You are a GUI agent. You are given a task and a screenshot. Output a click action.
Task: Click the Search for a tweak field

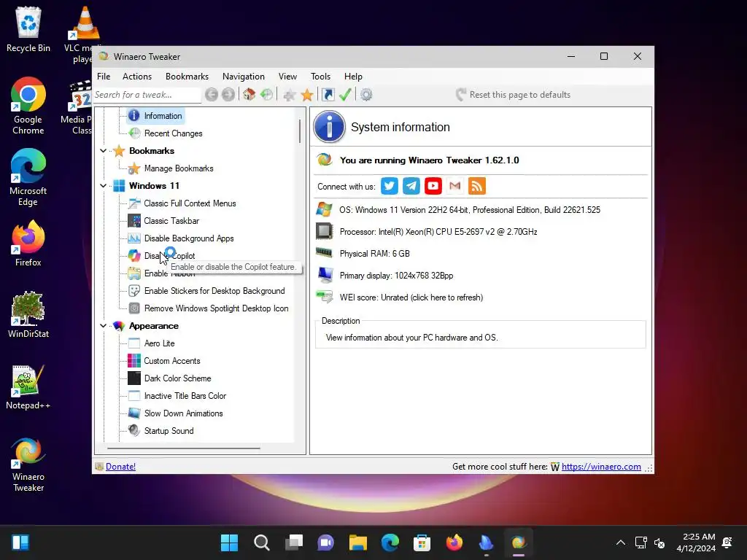147,95
